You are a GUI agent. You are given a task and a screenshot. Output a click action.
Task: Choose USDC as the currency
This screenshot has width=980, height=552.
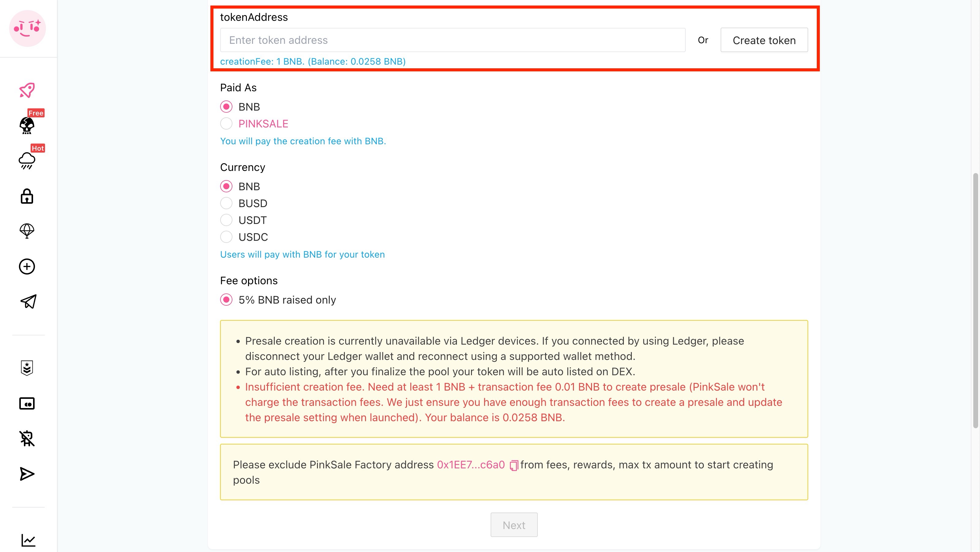coord(226,237)
